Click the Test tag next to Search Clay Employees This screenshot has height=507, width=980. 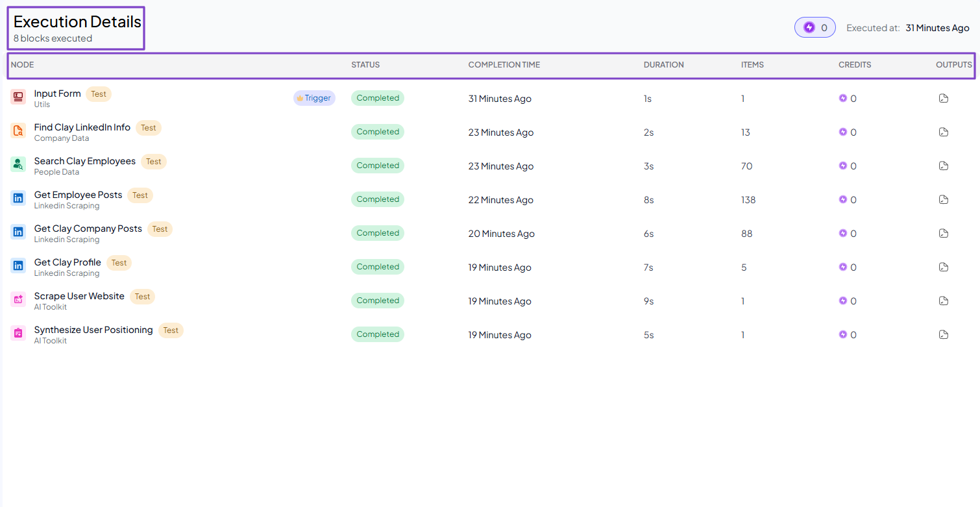pyautogui.click(x=154, y=162)
